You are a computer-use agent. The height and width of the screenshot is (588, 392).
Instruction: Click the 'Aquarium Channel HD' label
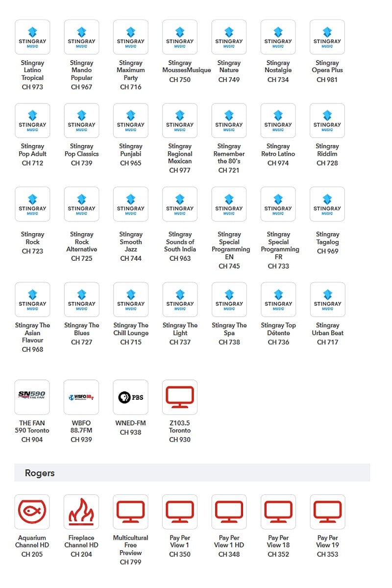click(x=32, y=541)
